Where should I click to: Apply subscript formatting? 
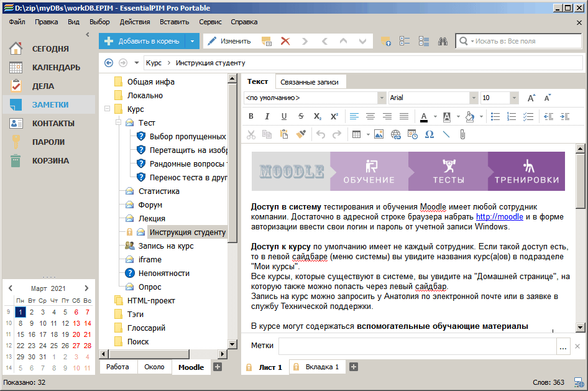pos(317,117)
